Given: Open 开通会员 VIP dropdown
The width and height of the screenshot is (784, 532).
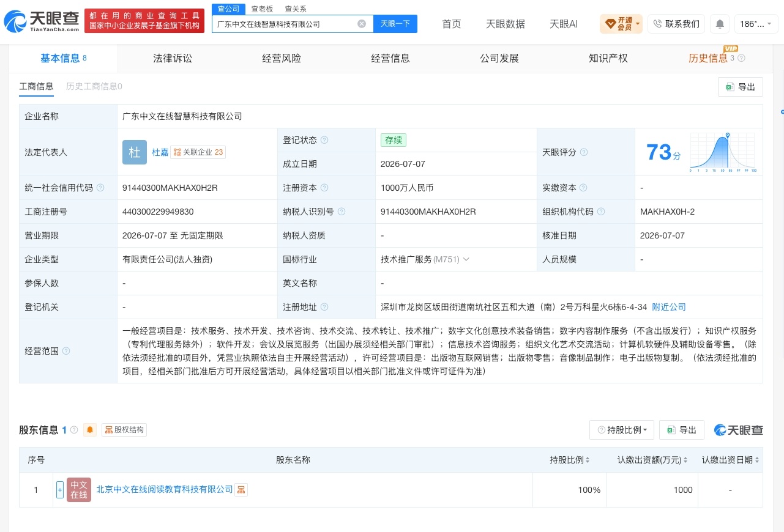Looking at the screenshot, I should click(621, 24).
